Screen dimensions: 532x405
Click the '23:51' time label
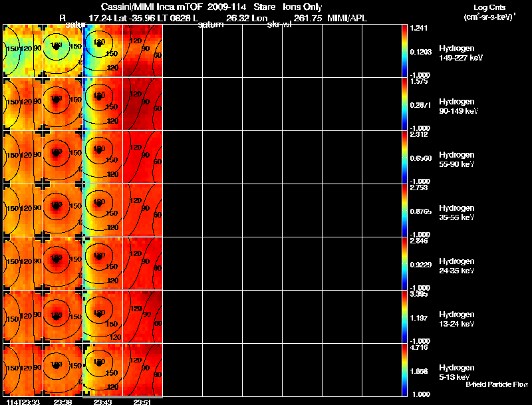coord(142,402)
